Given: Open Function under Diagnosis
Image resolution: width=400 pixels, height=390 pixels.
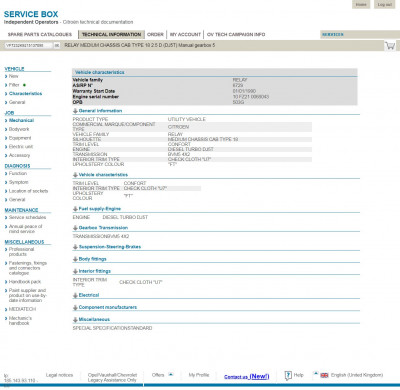Looking at the screenshot, I should [x=18, y=174].
